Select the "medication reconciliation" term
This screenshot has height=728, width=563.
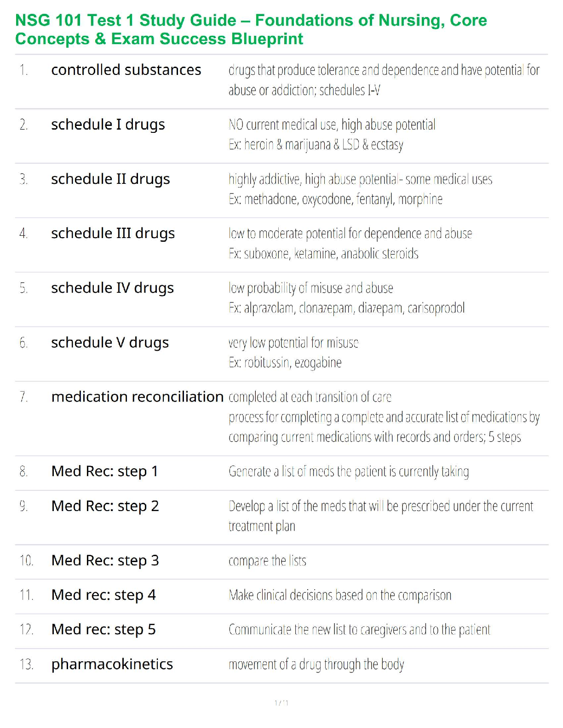137,397
